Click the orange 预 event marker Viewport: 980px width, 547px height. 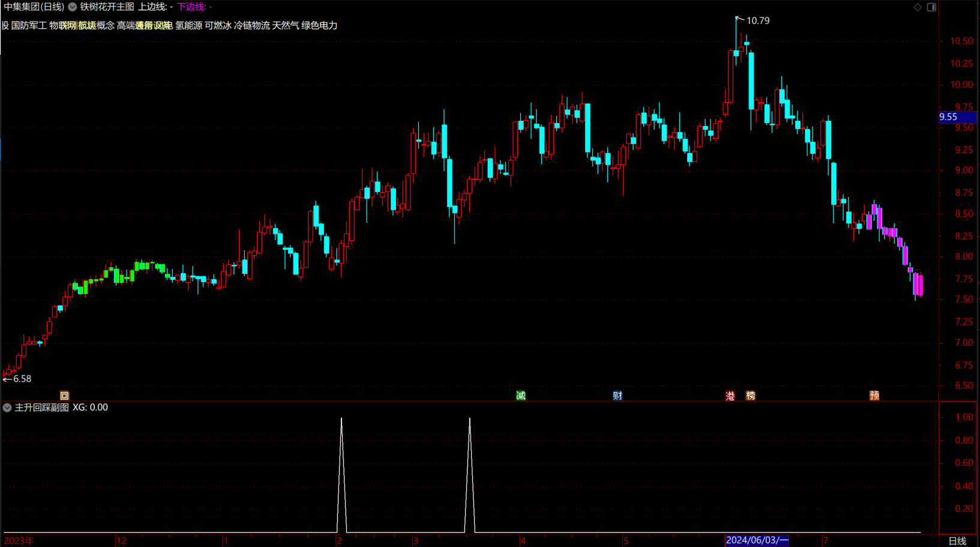point(874,396)
